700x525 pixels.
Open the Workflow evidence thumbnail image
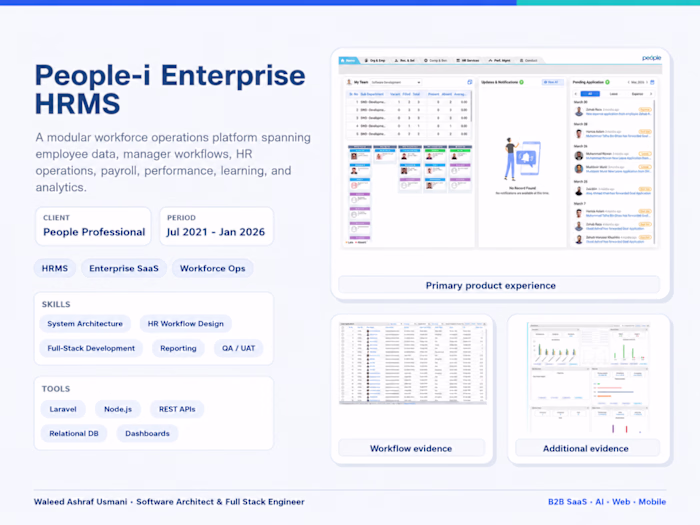point(412,363)
